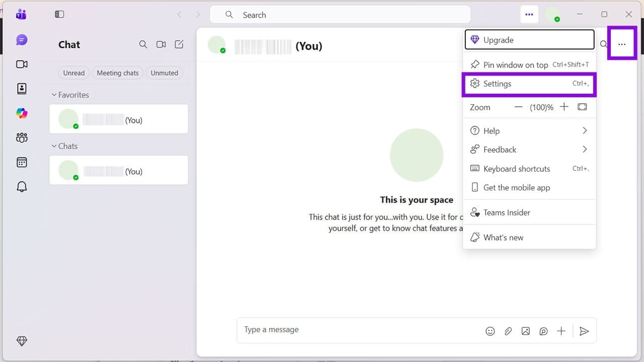Click the Teams logo icon
The image size is (644, 362).
[x=21, y=14]
